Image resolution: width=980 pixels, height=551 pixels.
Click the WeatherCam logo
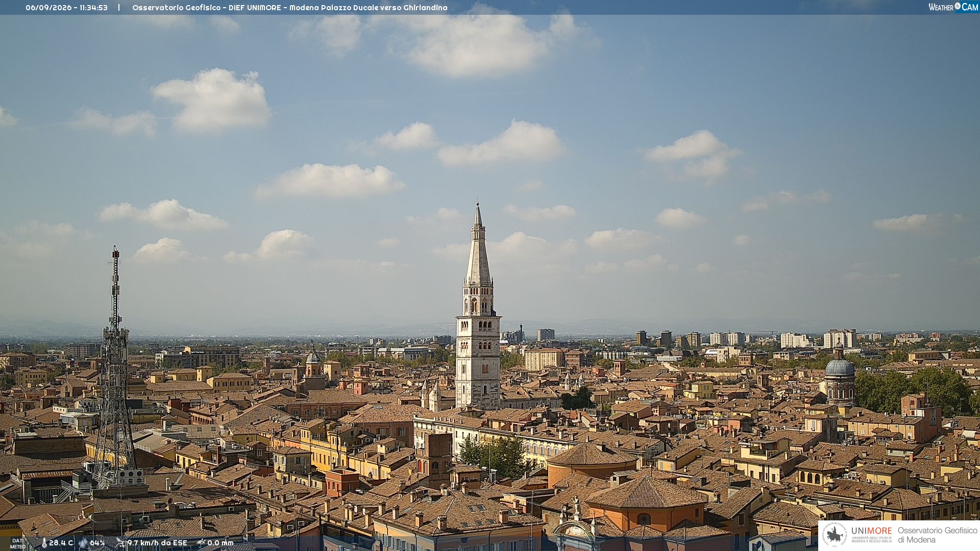pyautogui.click(x=953, y=7)
